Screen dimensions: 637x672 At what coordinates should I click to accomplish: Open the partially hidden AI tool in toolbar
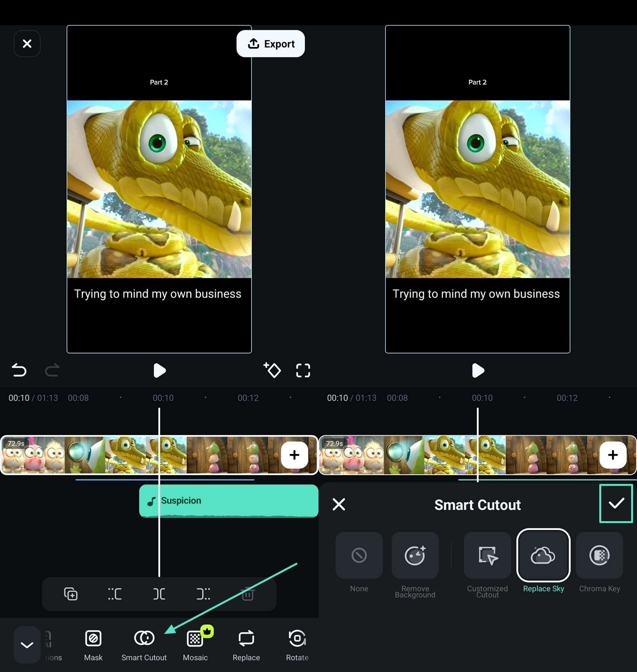pos(52,646)
